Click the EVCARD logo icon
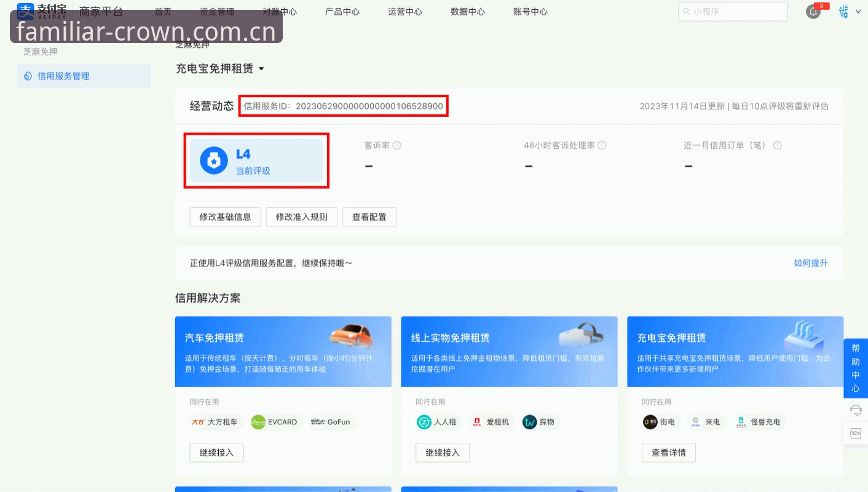The image size is (868, 492). 258,422
